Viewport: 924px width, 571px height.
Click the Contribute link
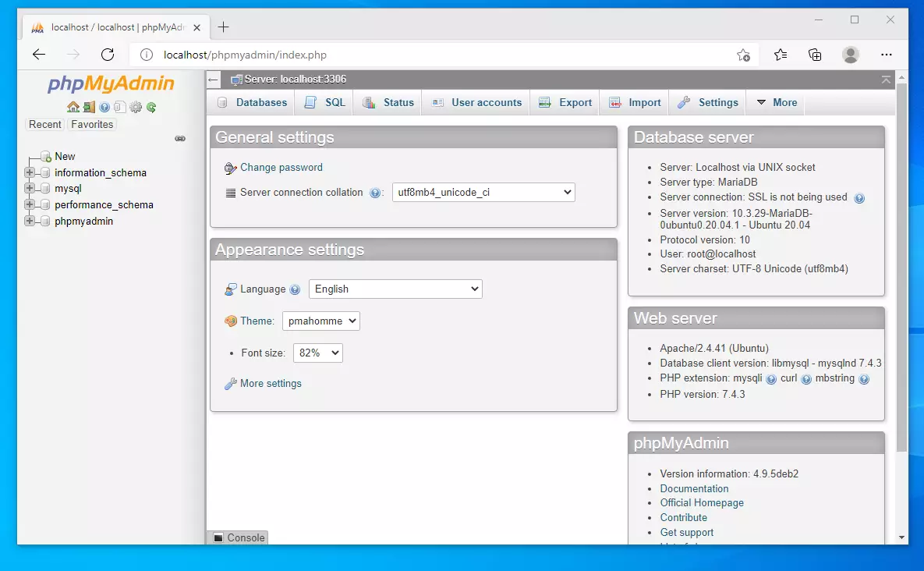(x=684, y=517)
